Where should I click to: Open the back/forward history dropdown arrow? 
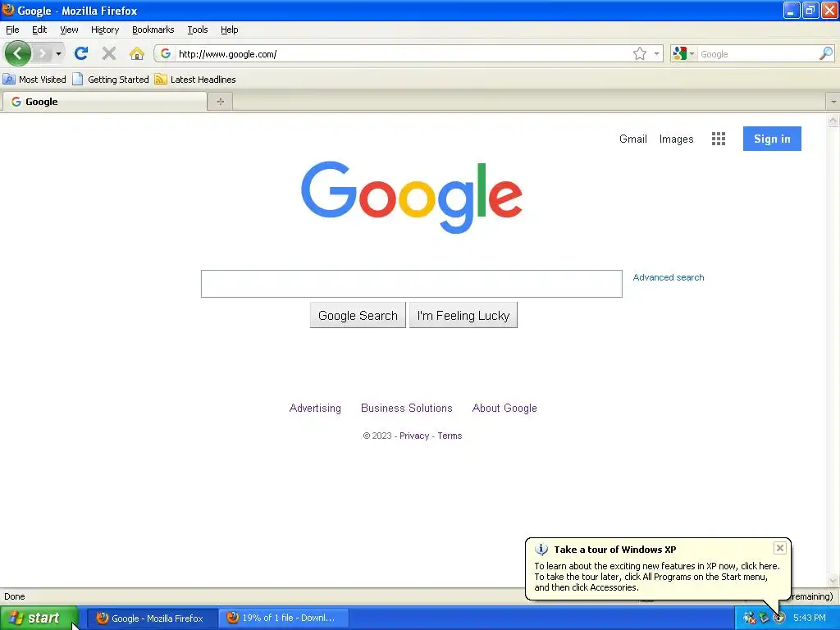(58, 53)
